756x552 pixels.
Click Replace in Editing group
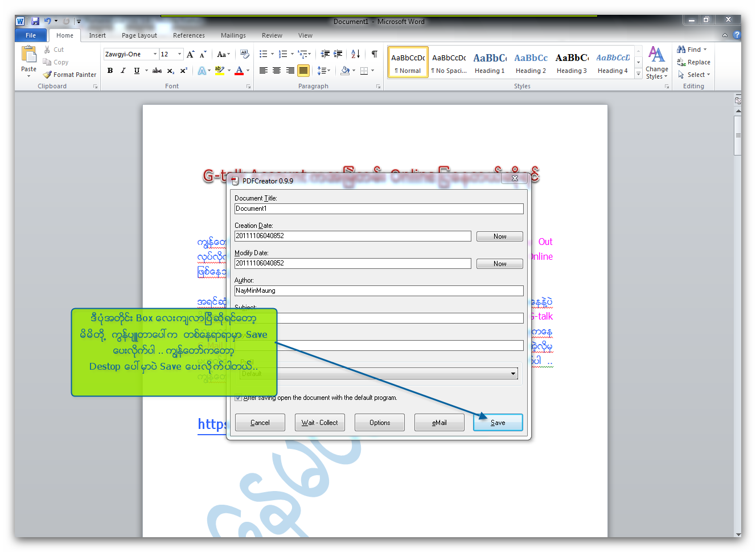click(693, 62)
